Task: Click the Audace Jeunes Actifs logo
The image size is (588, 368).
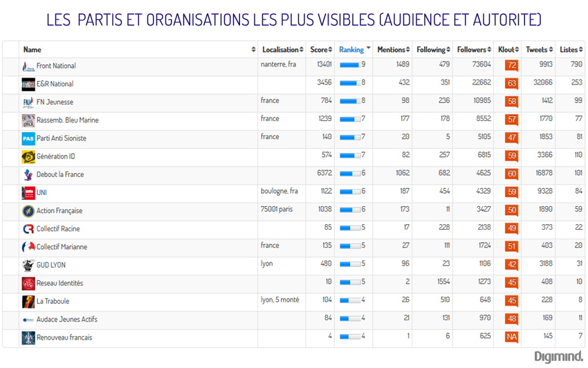Action: pos(28,320)
